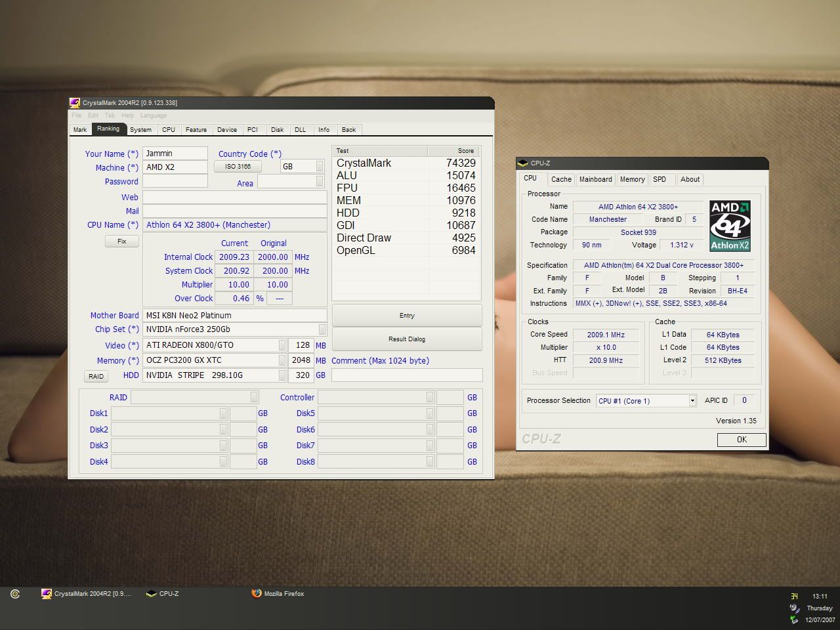Click the Mother Board input field

(235, 316)
